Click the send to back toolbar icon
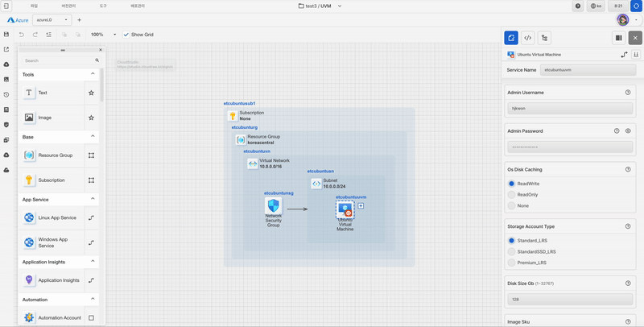 point(77,35)
